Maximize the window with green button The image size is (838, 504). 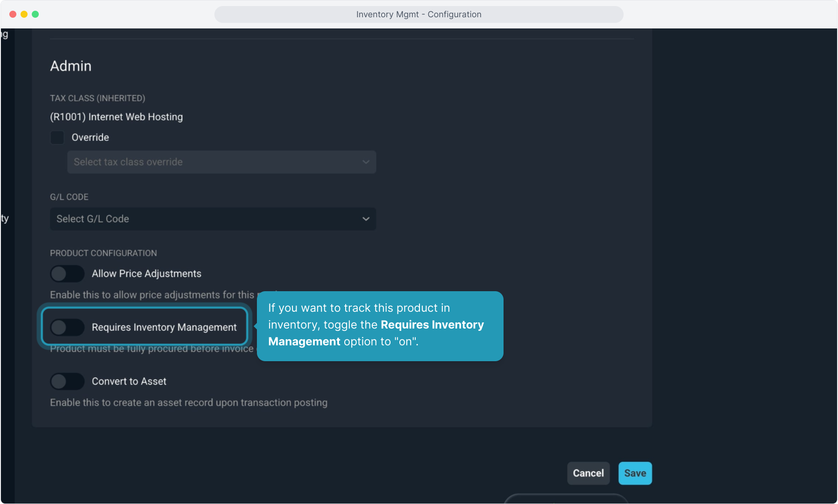35,14
